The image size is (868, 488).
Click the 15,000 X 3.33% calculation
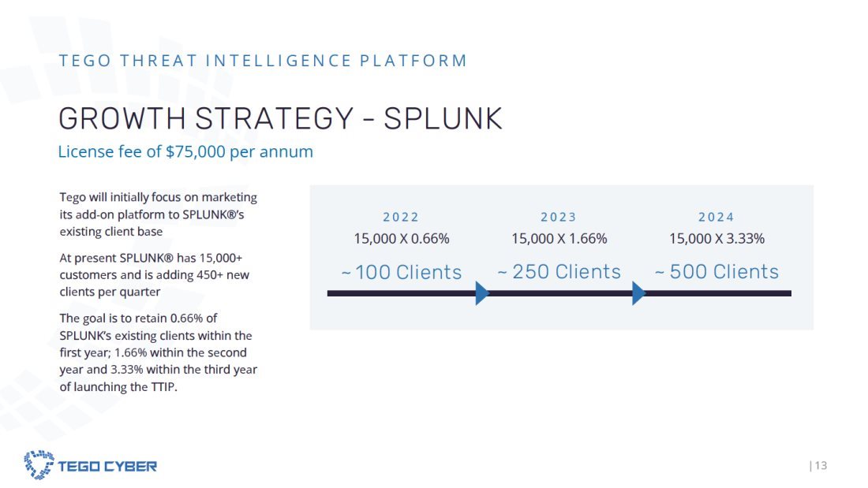716,239
